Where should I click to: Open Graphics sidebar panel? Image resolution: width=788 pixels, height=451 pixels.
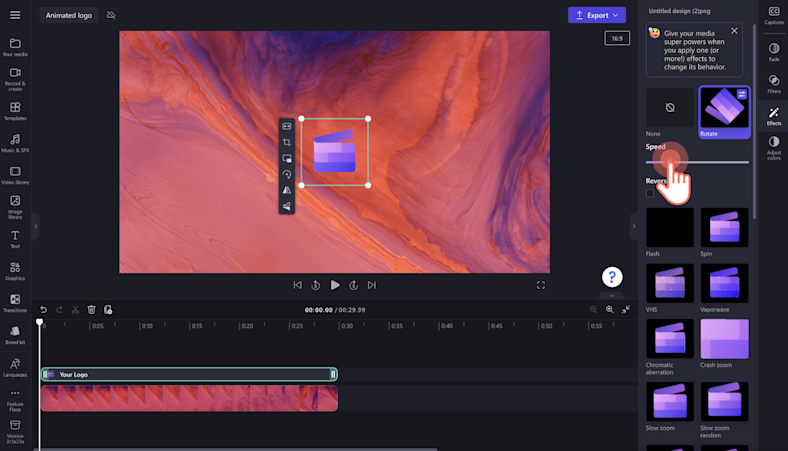[15, 272]
